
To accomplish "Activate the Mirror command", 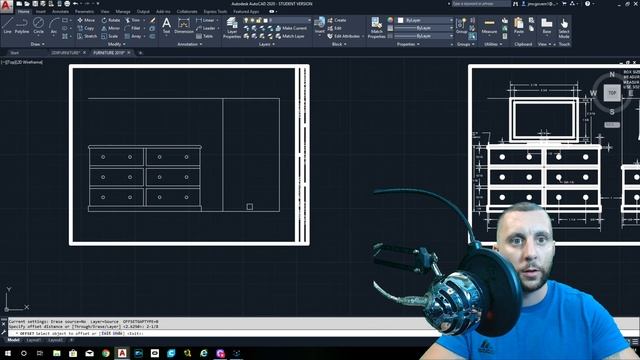I will (x=111, y=28).
